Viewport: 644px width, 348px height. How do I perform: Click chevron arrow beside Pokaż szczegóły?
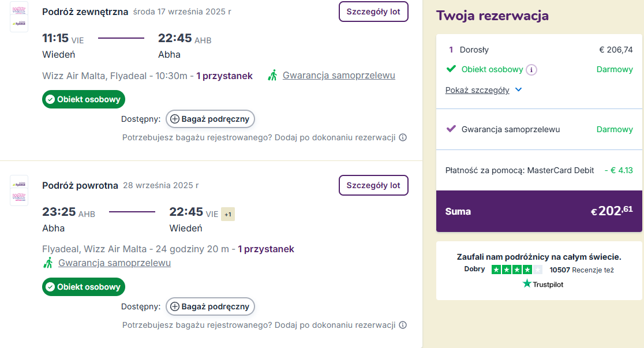tap(518, 89)
